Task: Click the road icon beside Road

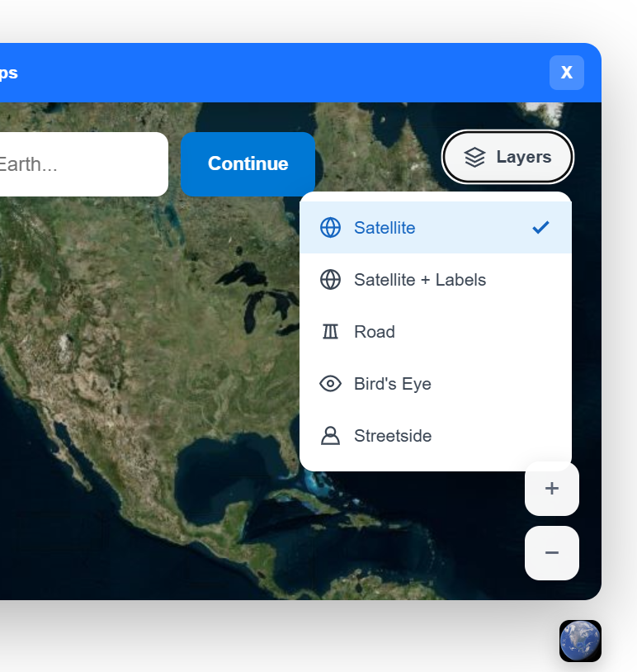Action: click(330, 332)
